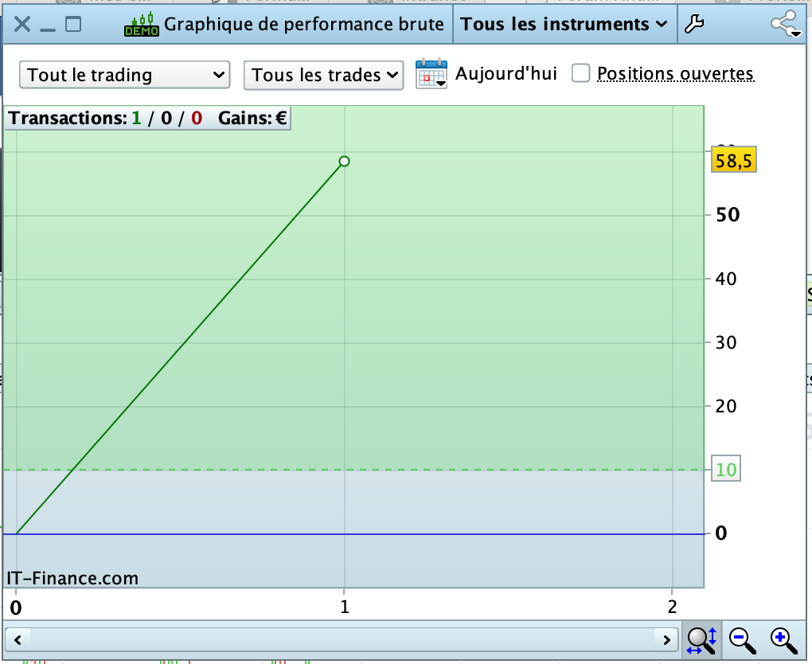Toggle the Positions ouvertes checkbox
The width and height of the screenshot is (812, 664).
[x=580, y=73]
